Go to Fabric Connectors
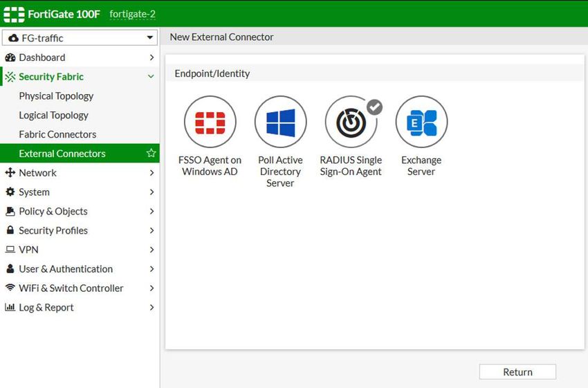 pos(57,134)
